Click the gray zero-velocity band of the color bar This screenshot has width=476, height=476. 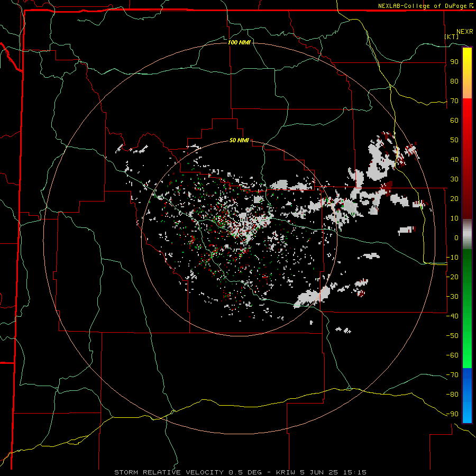467,234
